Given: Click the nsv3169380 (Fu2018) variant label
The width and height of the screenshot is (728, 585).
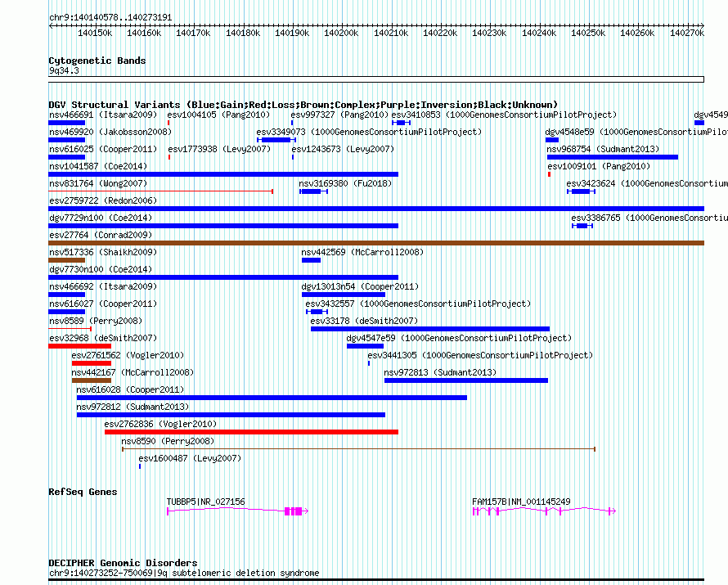Looking at the screenshot, I should (x=345, y=183).
